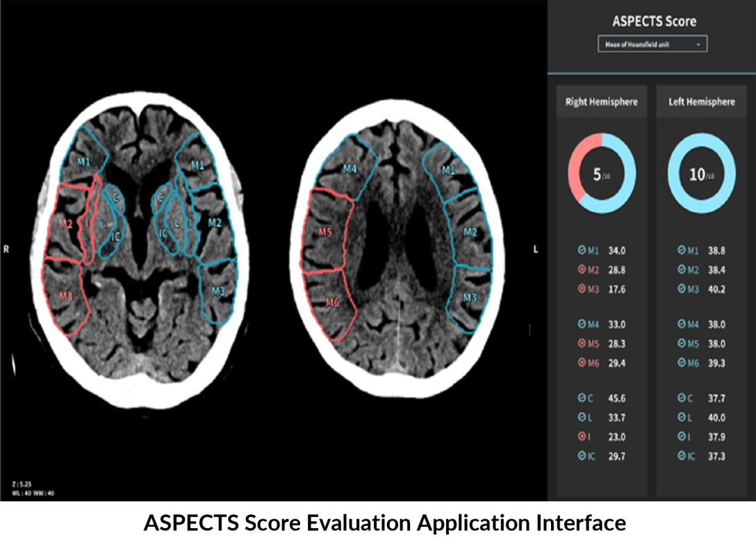Click right hemisphere M6 cross icon

582,363
